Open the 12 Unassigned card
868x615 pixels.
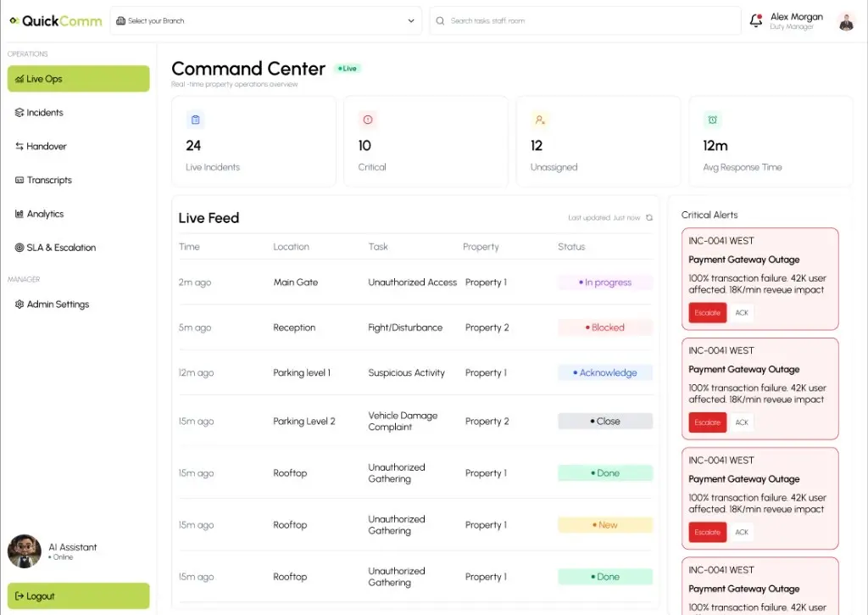coord(598,142)
